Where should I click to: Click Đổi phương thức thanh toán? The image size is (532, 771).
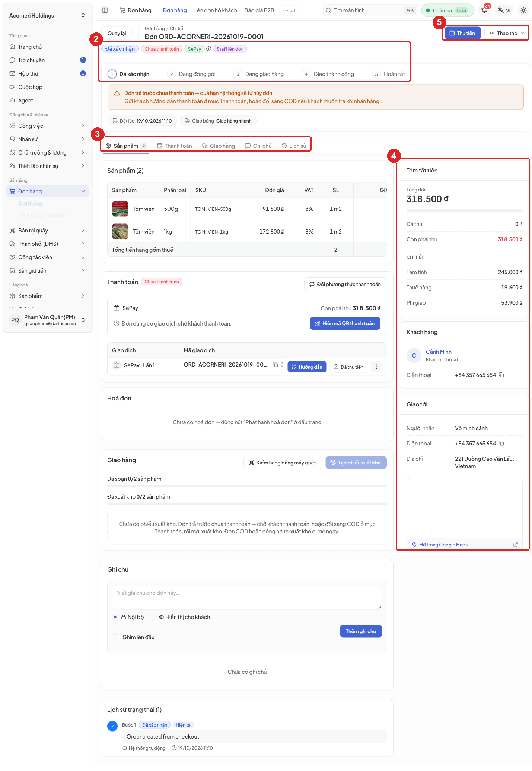(x=345, y=284)
